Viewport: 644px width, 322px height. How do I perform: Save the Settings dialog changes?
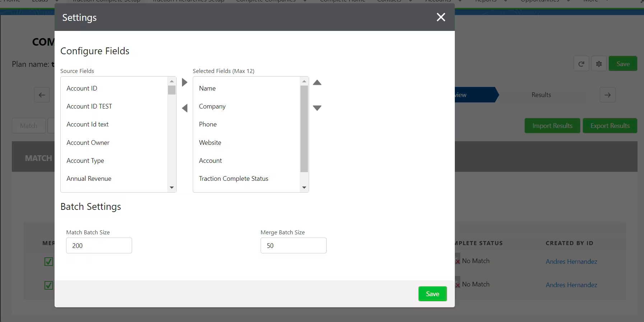point(433,294)
